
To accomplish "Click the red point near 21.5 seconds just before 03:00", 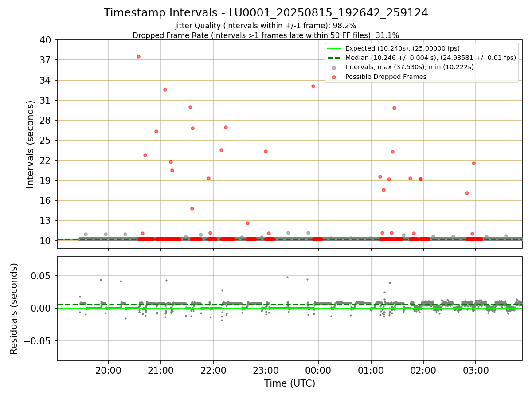I will click(473, 163).
